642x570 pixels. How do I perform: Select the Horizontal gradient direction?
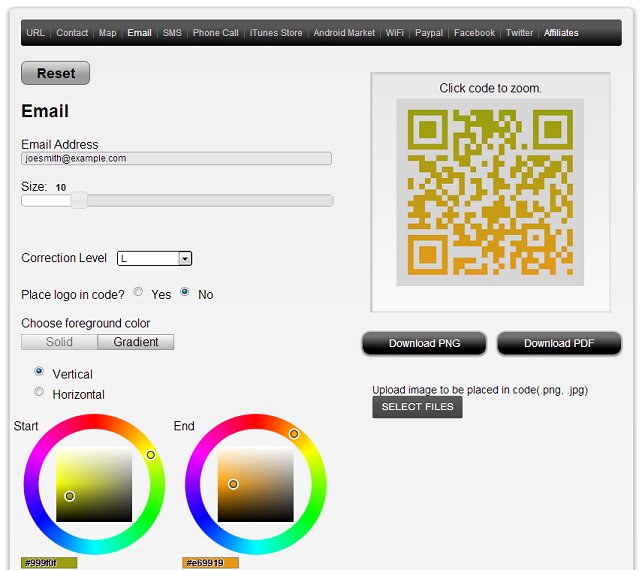pyautogui.click(x=39, y=391)
